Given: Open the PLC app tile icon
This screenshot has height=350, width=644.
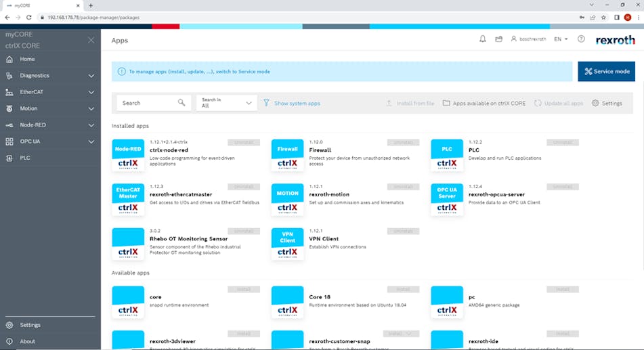Looking at the screenshot, I should pos(447,155).
